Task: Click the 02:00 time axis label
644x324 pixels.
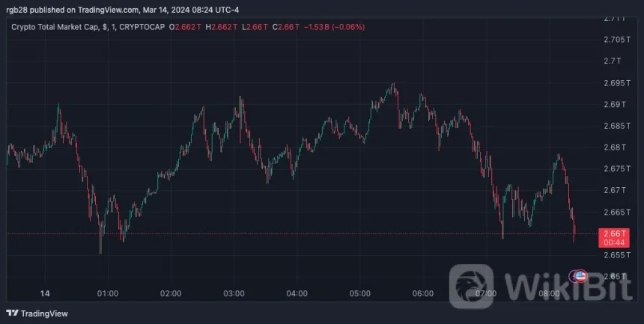Action: tap(171, 293)
